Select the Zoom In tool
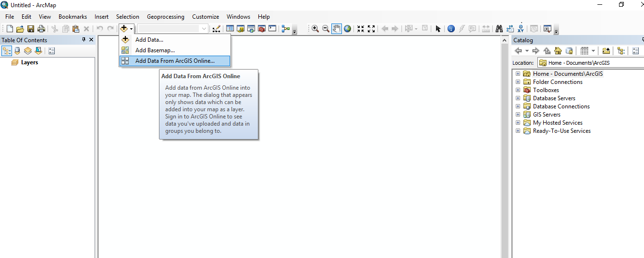 coord(315,29)
